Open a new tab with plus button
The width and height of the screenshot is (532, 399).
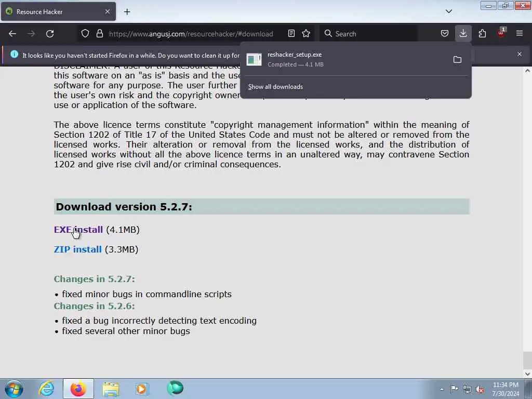coord(127,12)
